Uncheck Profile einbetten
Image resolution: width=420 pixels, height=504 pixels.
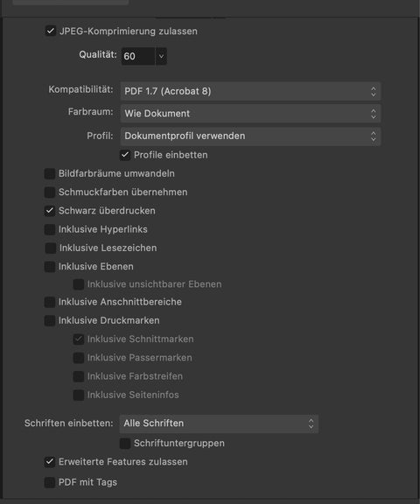click(x=125, y=155)
